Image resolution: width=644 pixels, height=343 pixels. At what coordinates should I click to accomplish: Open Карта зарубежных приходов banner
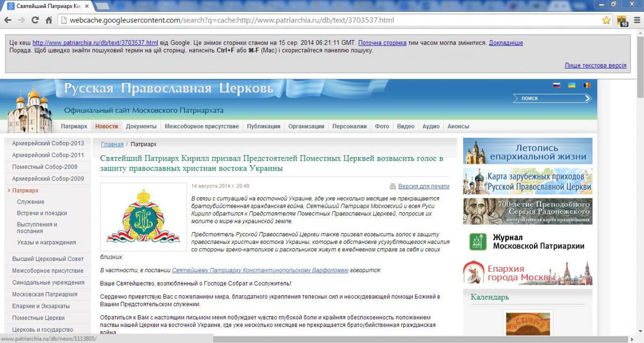coord(528,181)
